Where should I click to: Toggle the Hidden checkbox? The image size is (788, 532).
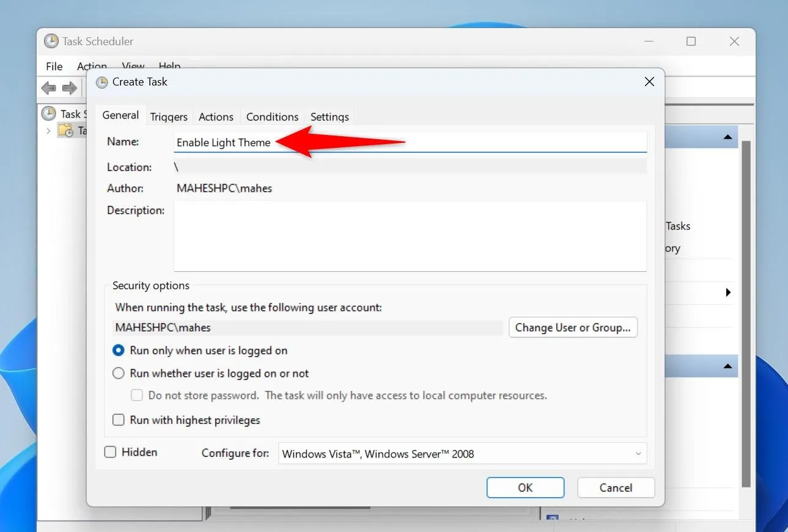[x=110, y=451]
